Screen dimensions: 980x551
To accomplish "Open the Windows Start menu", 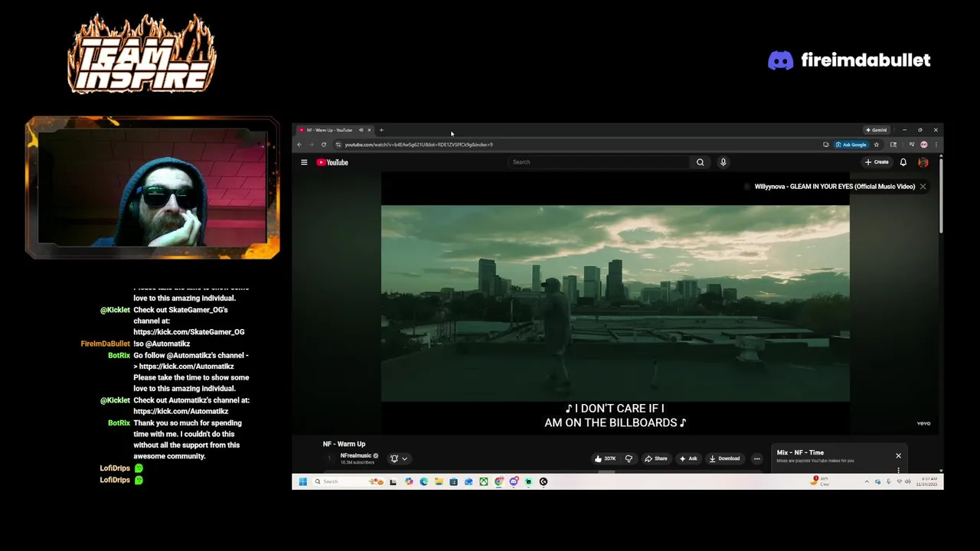I will [302, 481].
